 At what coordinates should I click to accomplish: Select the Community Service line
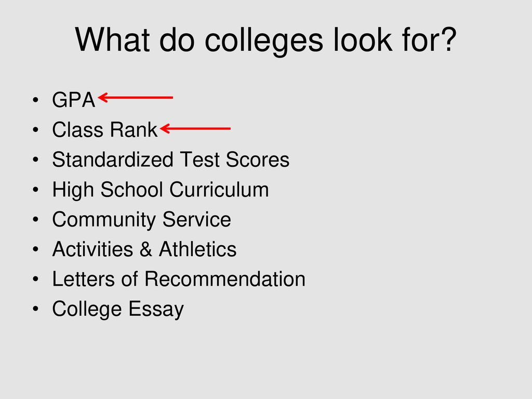141,220
